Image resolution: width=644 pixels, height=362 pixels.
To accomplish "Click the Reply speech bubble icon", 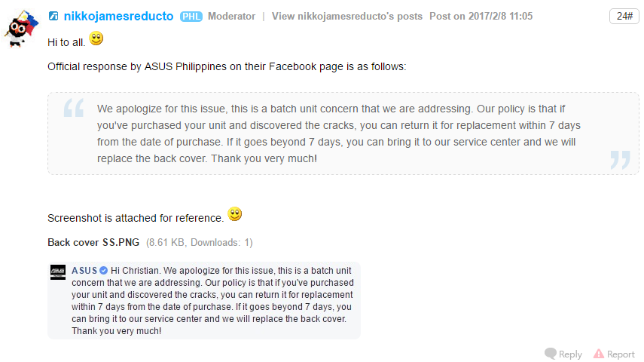I will (x=551, y=353).
